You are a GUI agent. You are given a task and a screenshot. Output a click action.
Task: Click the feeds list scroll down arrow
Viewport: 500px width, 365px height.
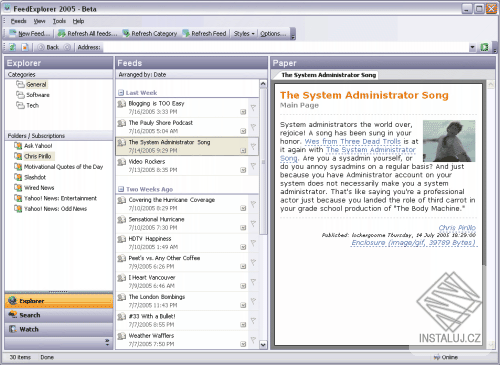click(263, 345)
